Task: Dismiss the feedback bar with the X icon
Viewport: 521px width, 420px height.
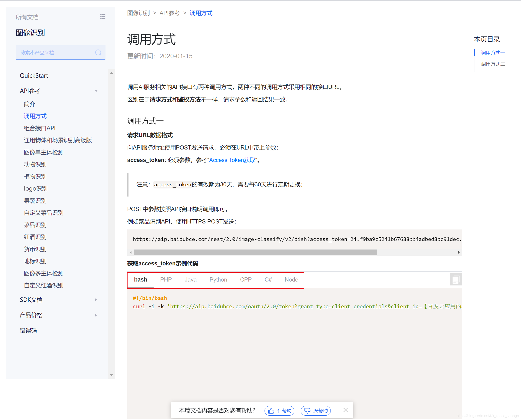Action: 346,410
